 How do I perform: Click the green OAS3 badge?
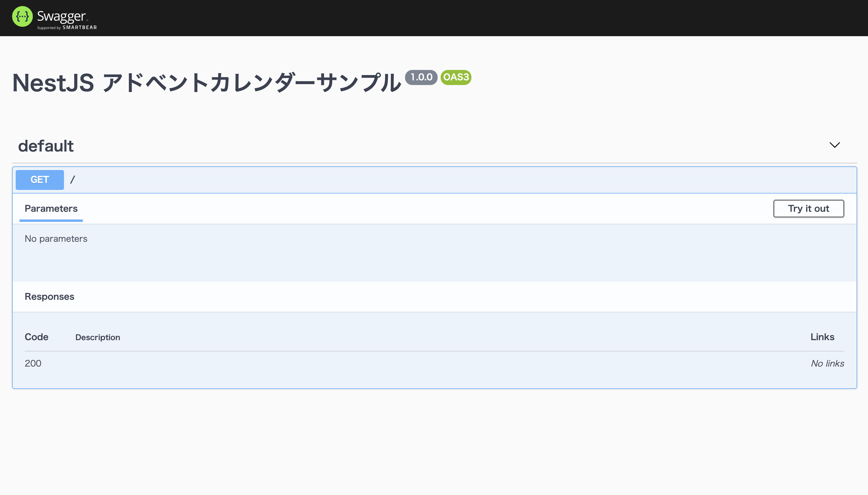[x=456, y=77]
